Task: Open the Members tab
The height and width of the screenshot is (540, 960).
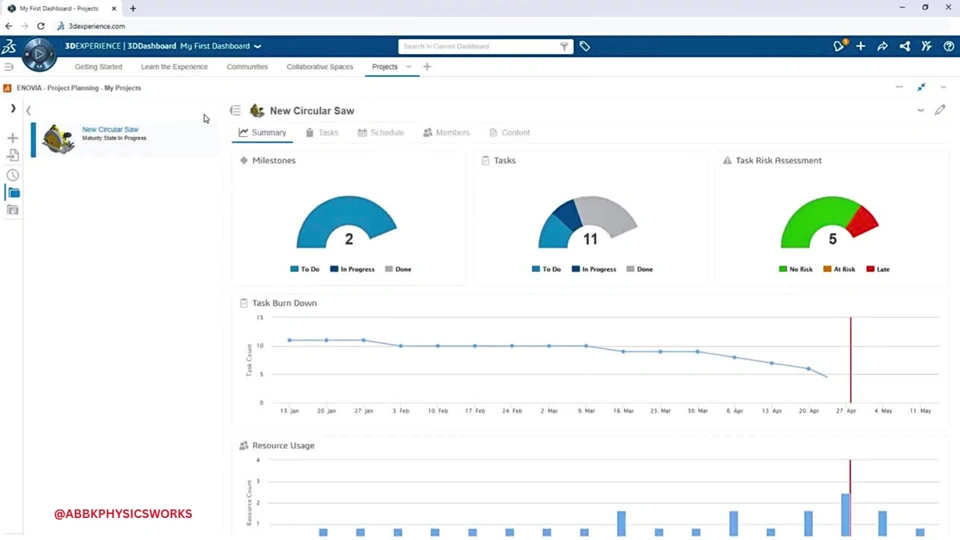Action: 446,133
